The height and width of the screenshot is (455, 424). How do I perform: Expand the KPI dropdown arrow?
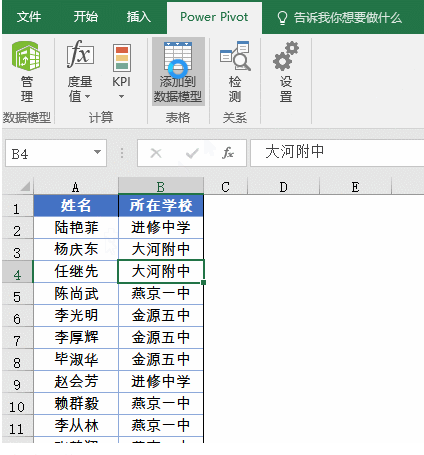[122, 97]
